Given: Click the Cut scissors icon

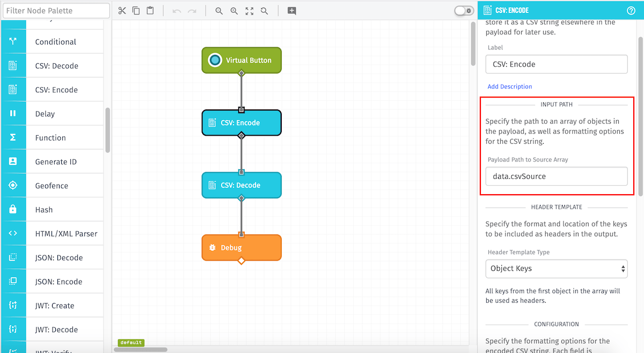Looking at the screenshot, I should 122,10.
